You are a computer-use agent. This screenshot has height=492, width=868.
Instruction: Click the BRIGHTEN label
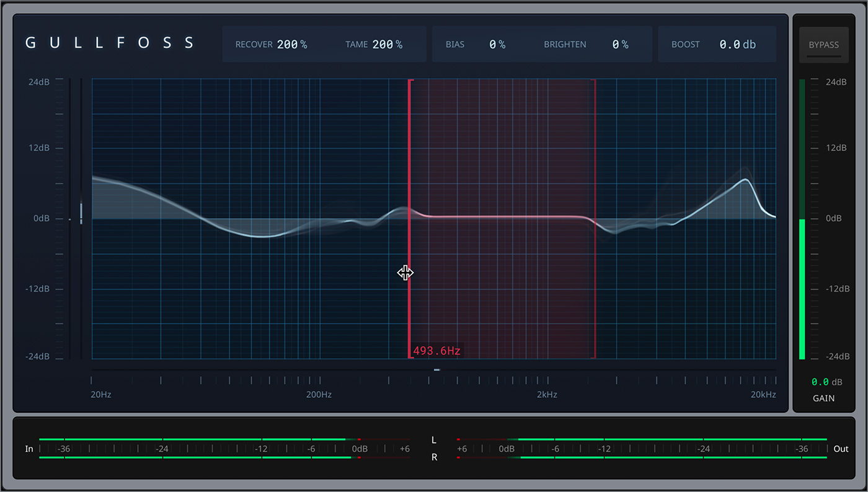pos(565,45)
